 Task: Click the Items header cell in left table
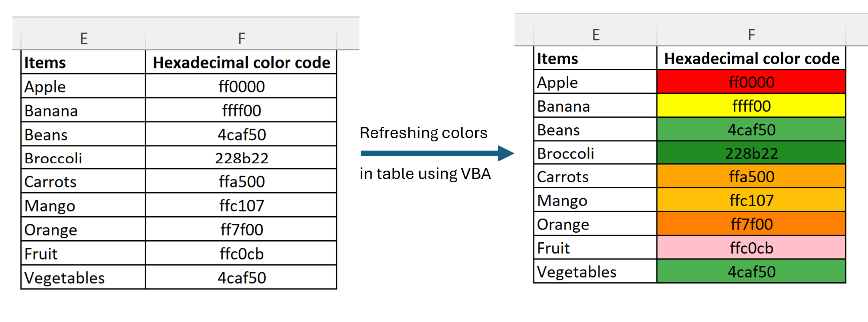tap(83, 62)
